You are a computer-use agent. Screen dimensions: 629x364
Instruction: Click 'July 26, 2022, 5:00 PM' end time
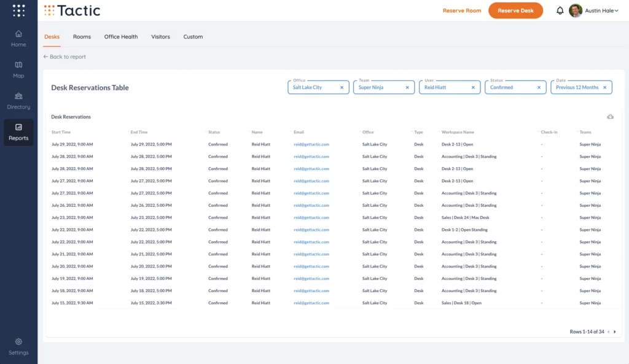(151, 205)
